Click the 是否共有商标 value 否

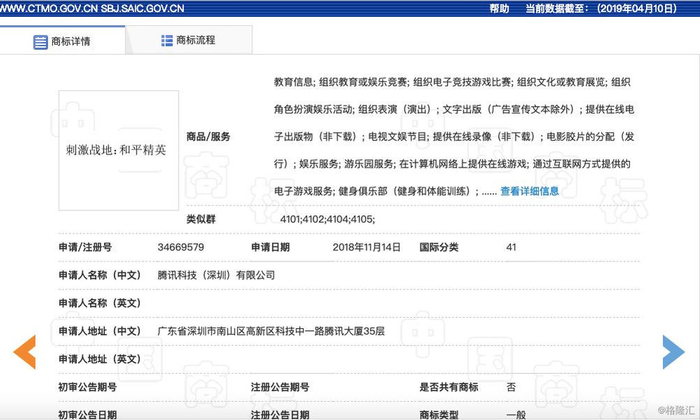511,387
